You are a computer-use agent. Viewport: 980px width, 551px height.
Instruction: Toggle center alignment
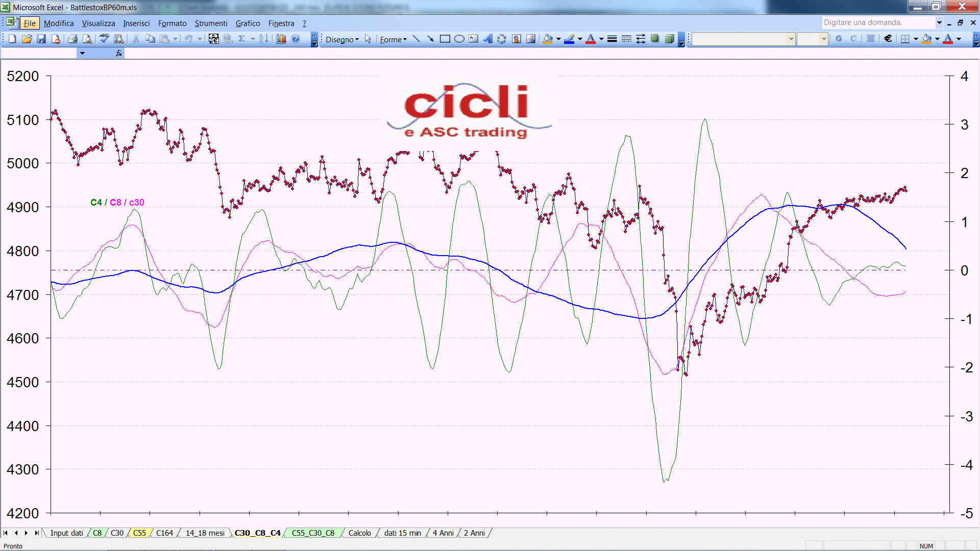pos(871,39)
